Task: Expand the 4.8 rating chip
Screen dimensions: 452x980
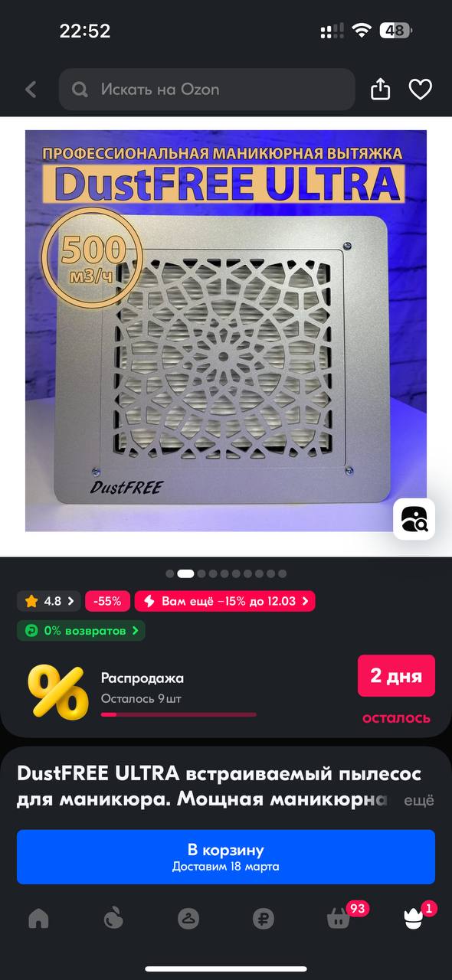Action: (x=48, y=601)
